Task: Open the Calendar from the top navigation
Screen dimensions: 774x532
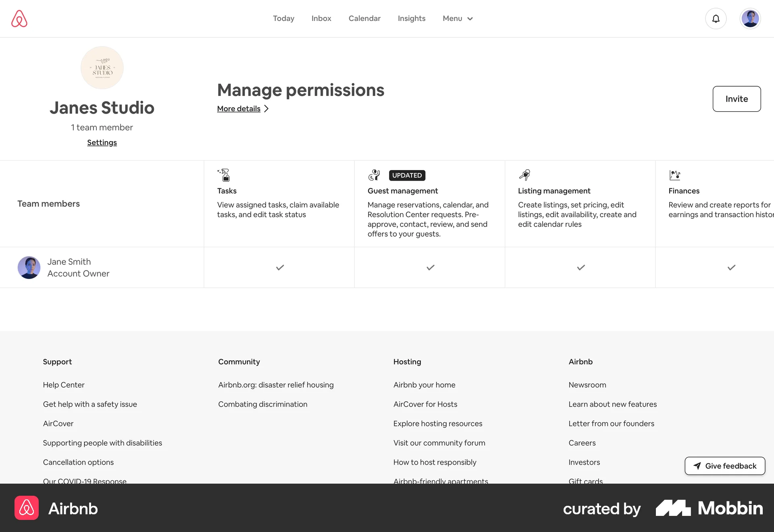Action: [364, 19]
